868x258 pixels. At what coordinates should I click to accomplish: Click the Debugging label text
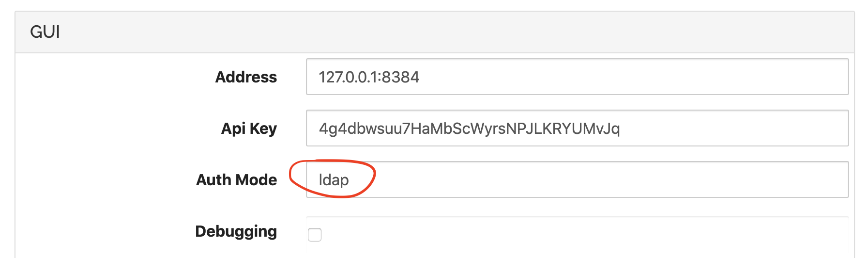(236, 231)
